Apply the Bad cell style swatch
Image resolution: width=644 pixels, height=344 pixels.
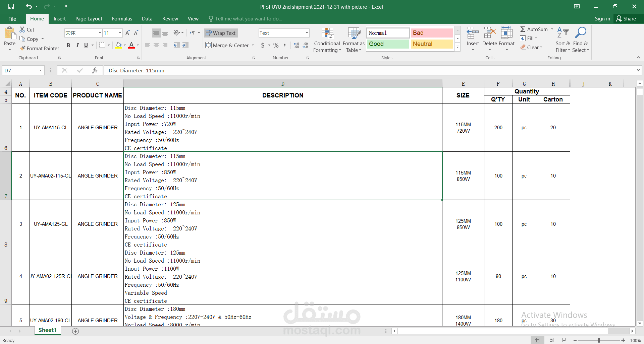tap(432, 33)
